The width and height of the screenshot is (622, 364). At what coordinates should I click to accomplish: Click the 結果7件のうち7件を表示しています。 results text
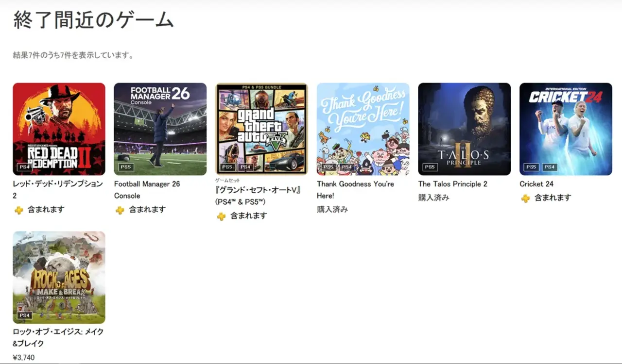tap(73, 55)
